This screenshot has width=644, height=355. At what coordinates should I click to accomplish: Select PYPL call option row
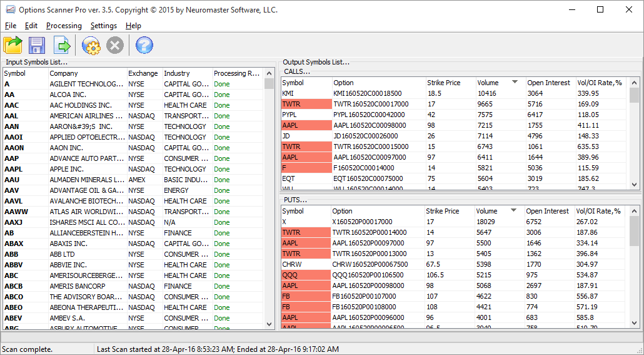click(455, 115)
